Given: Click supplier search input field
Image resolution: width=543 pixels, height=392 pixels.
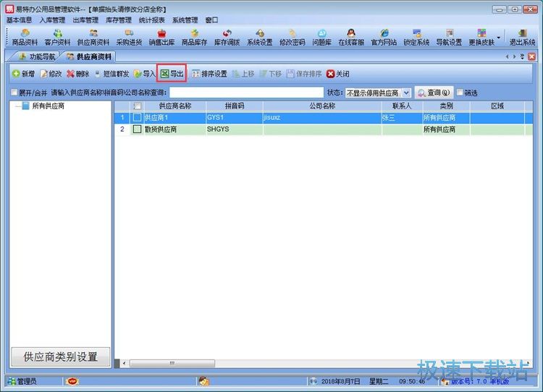Looking at the screenshot, I should [x=246, y=93].
